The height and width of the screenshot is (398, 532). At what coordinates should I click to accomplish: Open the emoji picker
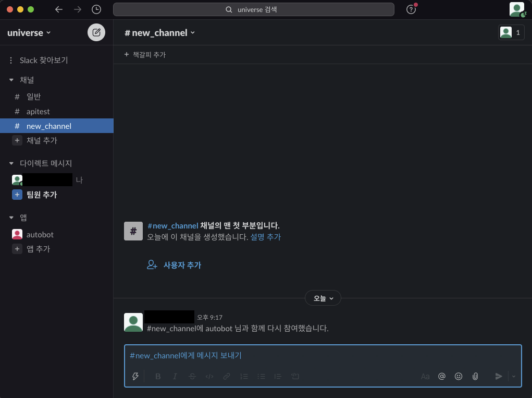tap(459, 376)
